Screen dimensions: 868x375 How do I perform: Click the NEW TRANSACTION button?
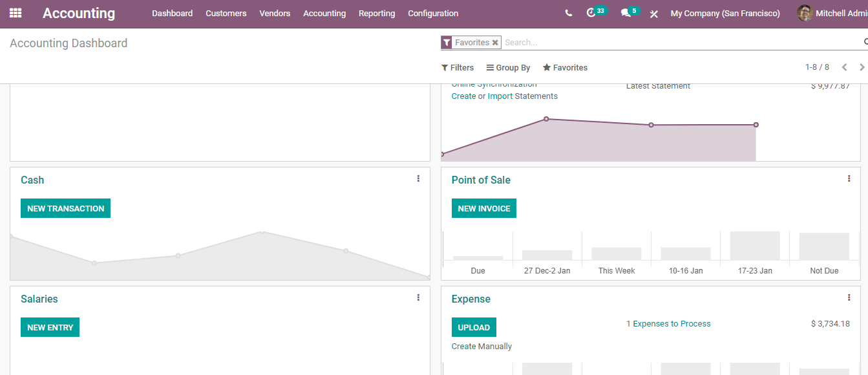tap(65, 208)
